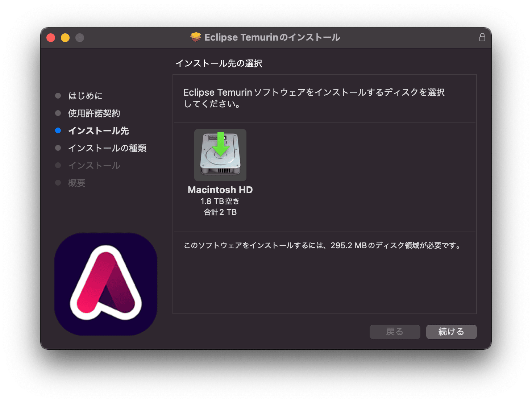
Task: Select the 使用許諾契約 sidebar step
Action: click(95, 113)
